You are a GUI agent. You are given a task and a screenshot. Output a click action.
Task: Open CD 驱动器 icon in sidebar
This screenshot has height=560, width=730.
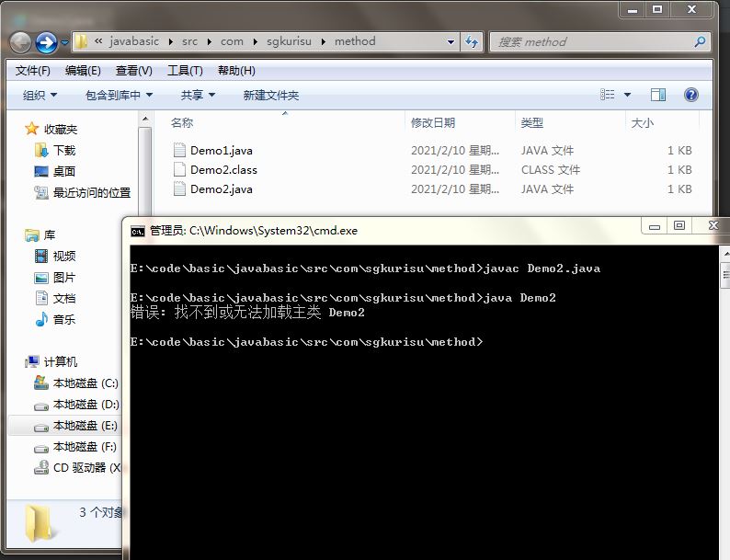coord(41,467)
